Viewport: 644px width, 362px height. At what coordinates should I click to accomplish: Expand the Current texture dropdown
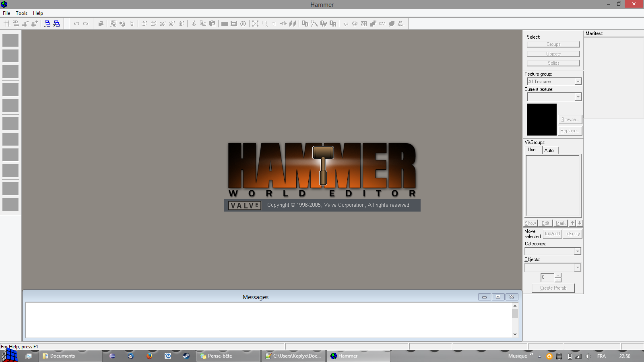pos(578,97)
